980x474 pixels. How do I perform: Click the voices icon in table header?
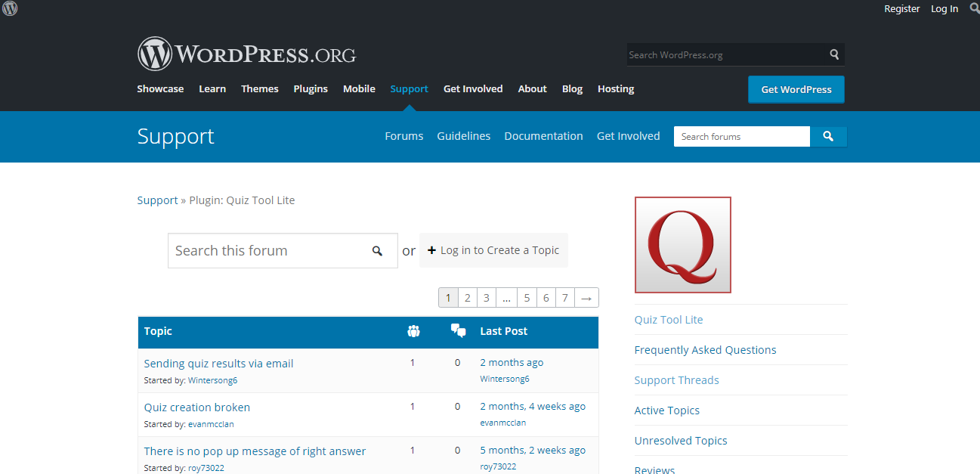[413, 331]
